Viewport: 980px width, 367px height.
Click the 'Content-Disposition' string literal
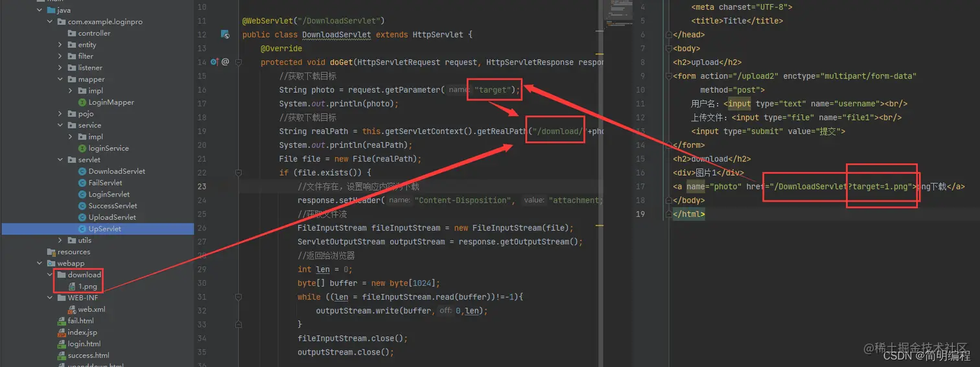pos(463,200)
